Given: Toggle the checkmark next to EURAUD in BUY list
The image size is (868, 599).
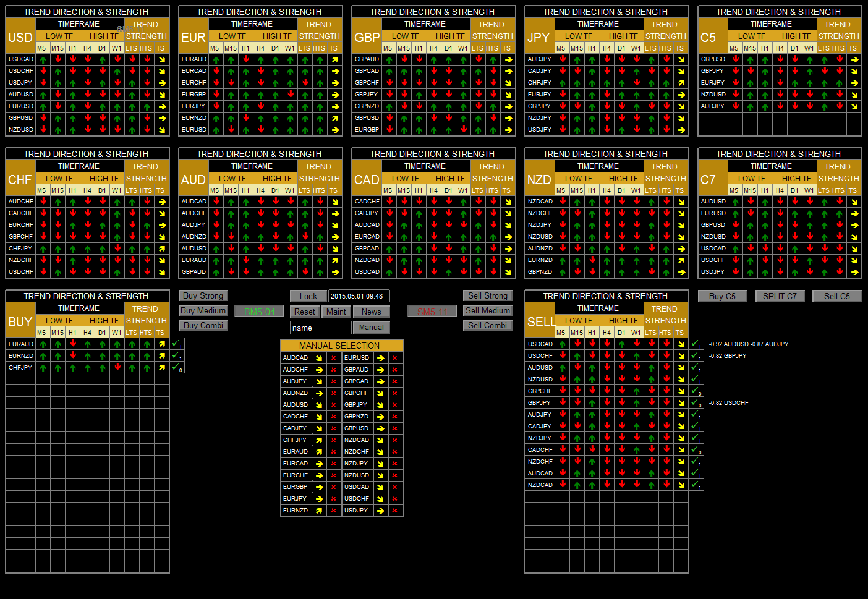Looking at the screenshot, I should tap(176, 344).
